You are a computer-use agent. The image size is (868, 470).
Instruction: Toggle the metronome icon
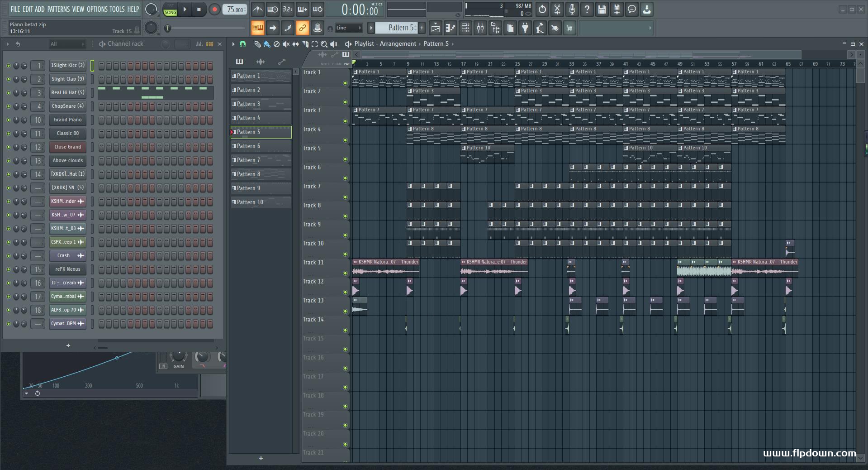pyautogui.click(x=258, y=9)
